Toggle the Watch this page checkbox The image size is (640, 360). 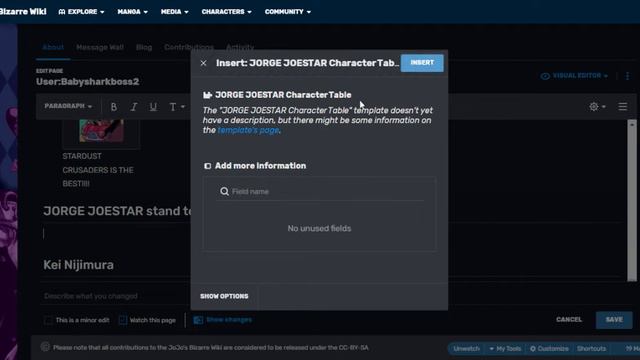pyautogui.click(x=122, y=320)
